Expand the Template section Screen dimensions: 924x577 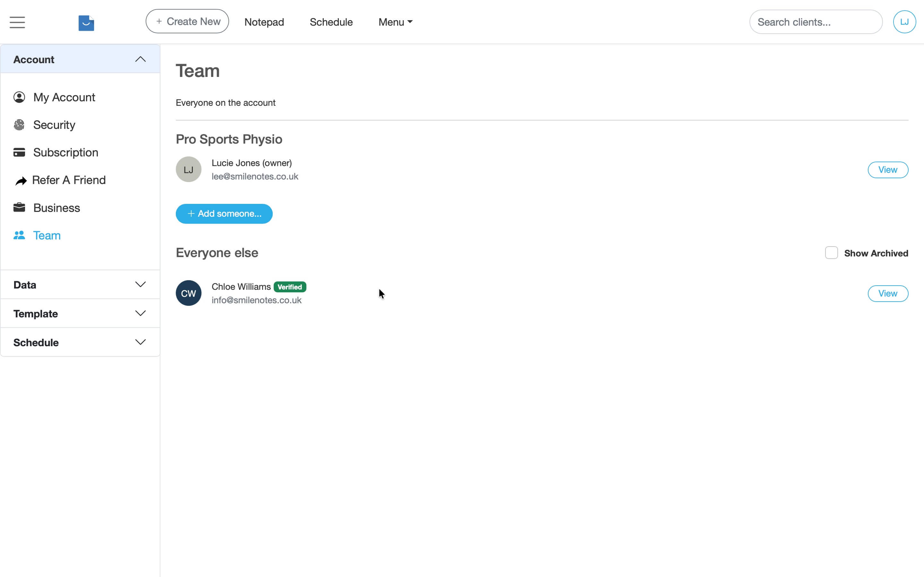coord(140,313)
